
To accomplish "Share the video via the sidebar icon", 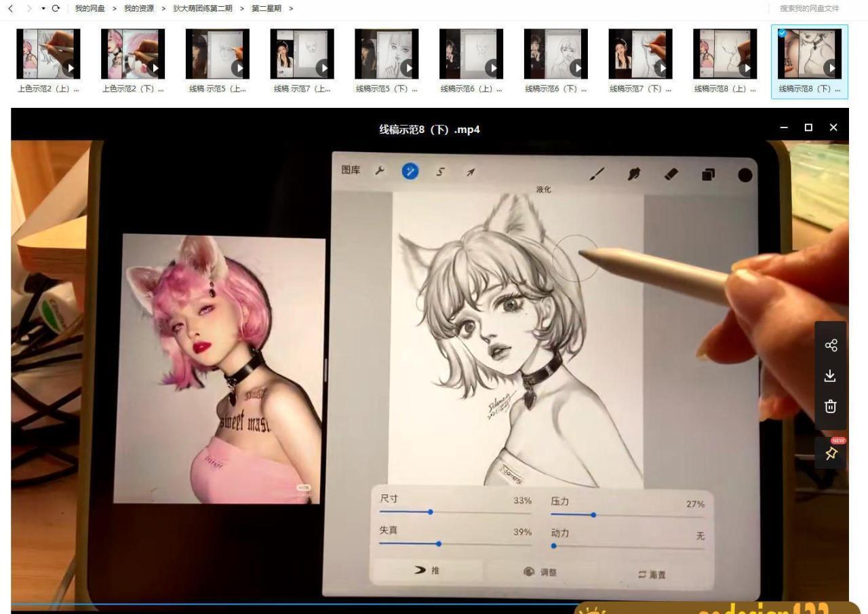I will pos(831,345).
